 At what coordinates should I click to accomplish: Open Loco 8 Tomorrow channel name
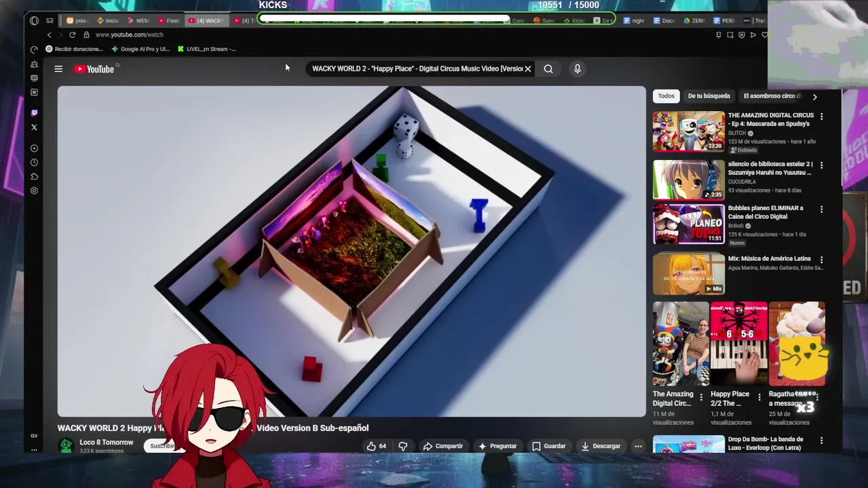(x=106, y=442)
